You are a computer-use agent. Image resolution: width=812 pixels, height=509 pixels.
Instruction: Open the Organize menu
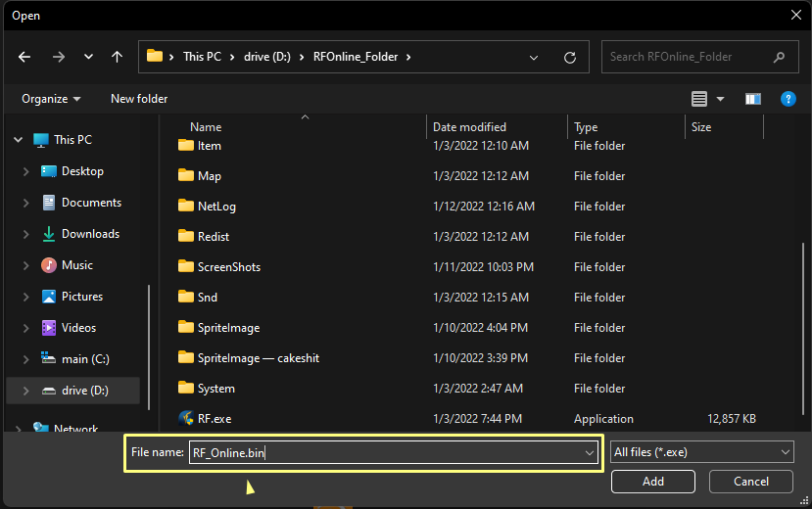51,99
